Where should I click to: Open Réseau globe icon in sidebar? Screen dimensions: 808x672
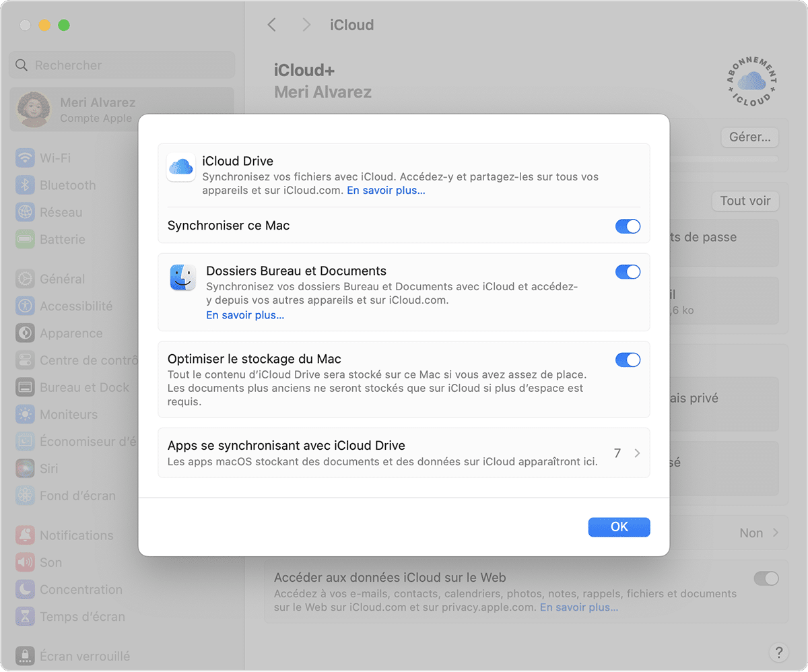26,212
